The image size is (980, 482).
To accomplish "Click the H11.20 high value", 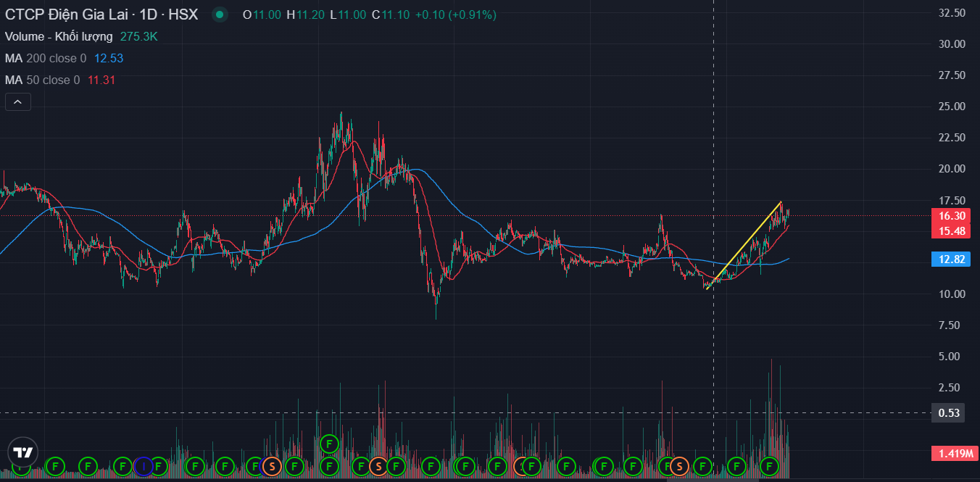I will pyautogui.click(x=305, y=14).
